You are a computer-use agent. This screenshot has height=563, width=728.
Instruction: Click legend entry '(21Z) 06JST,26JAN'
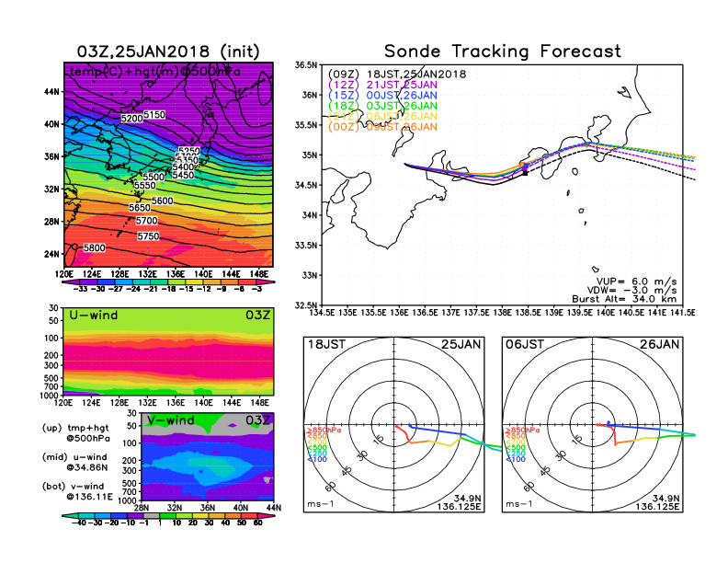(382, 117)
